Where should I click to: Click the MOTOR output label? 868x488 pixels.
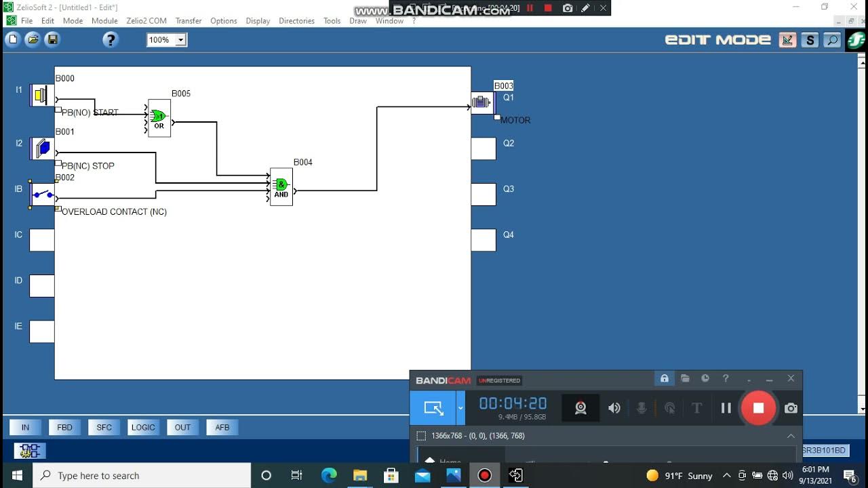click(515, 120)
